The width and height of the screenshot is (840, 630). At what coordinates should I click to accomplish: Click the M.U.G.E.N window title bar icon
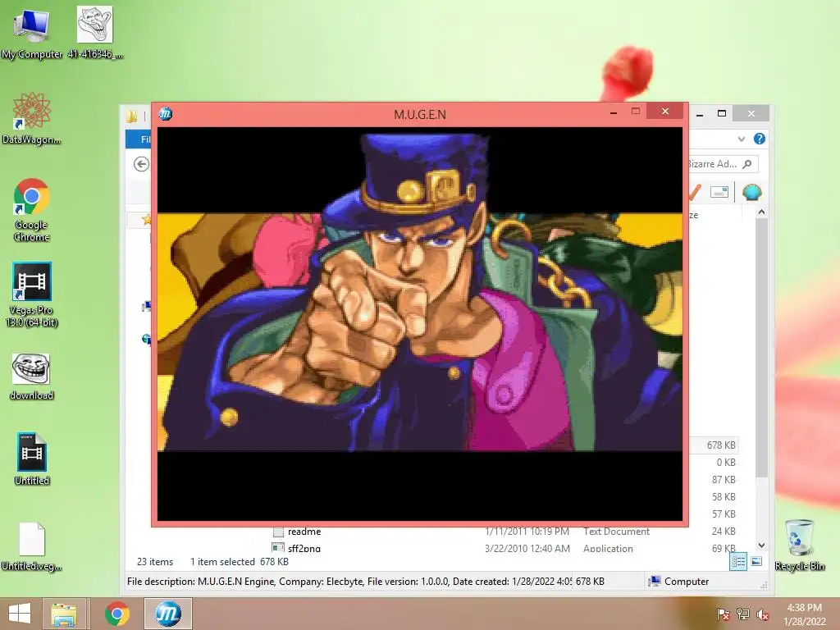166,113
